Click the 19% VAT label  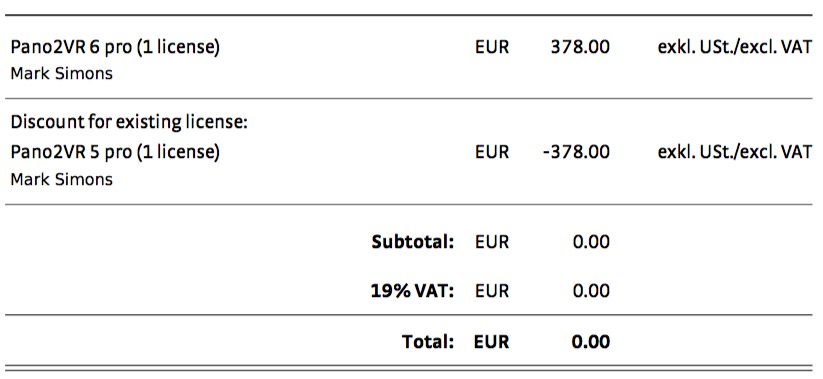(412, 291)
